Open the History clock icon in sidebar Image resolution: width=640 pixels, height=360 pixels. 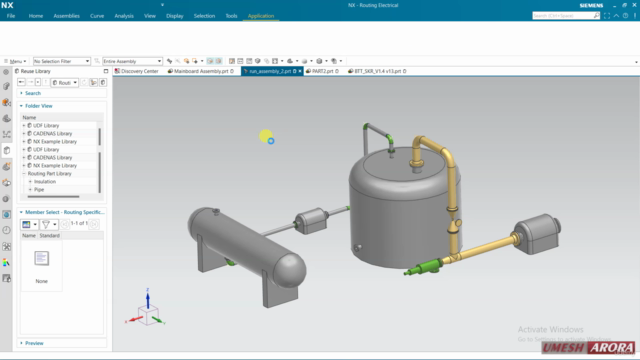click(x=7, y=230)
